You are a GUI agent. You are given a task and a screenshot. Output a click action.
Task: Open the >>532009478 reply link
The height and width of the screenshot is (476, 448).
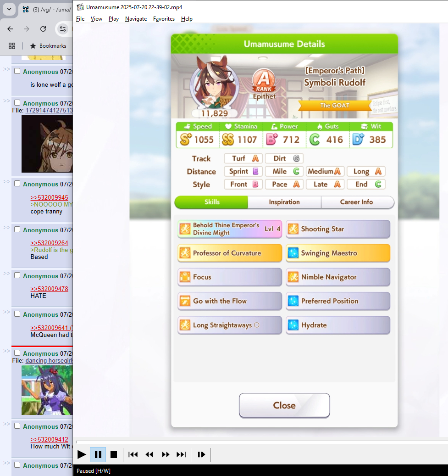point(49,289)
